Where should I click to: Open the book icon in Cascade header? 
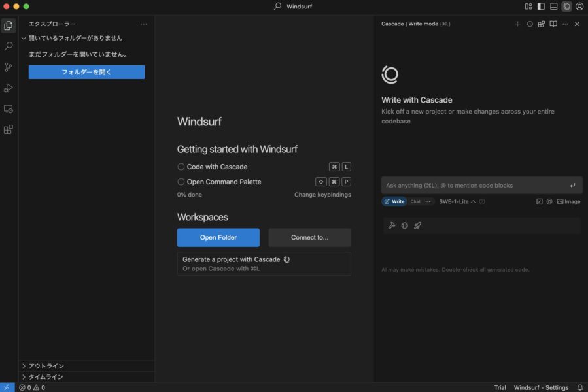(553, 24)
